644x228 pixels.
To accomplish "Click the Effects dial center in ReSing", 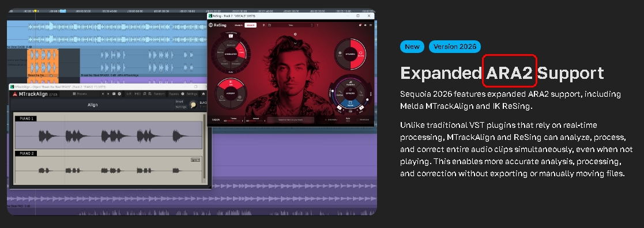I will tap(351, 93).
